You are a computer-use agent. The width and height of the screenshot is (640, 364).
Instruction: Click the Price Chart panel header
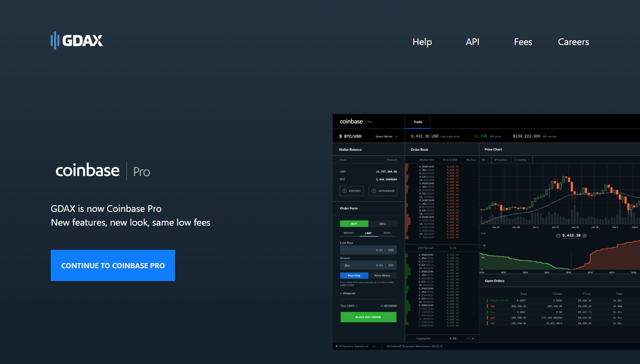(559, 149)
